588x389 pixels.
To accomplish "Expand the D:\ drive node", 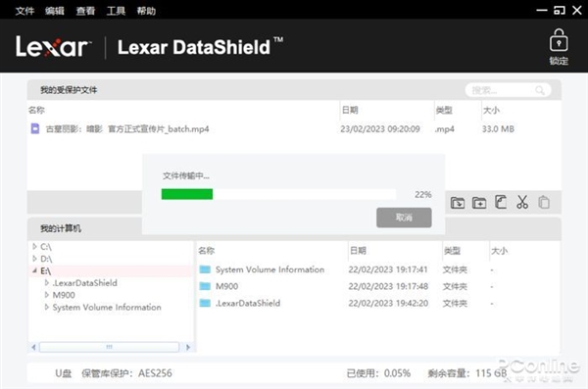I will tap(34, 259).
